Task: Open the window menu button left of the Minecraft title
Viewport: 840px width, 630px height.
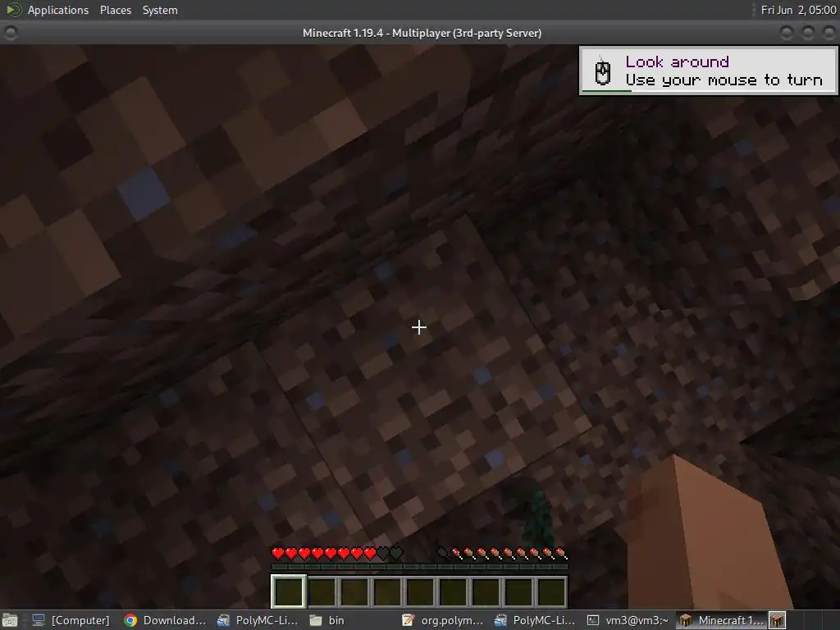Action: tap(10, 33)
